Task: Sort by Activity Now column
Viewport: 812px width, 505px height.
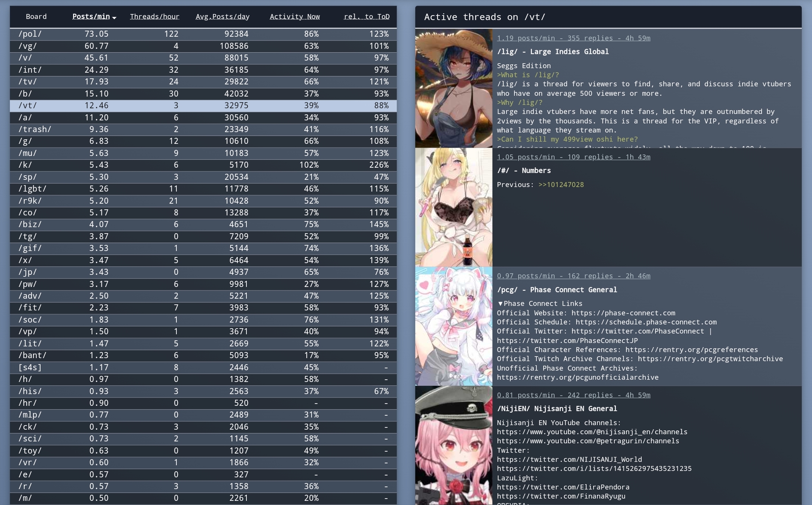Action: click(295, 17)
